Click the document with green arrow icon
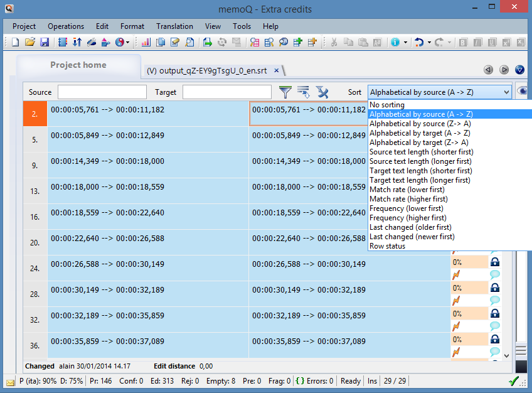This screenshot has height=393, width=532. (x=207, y=43)
